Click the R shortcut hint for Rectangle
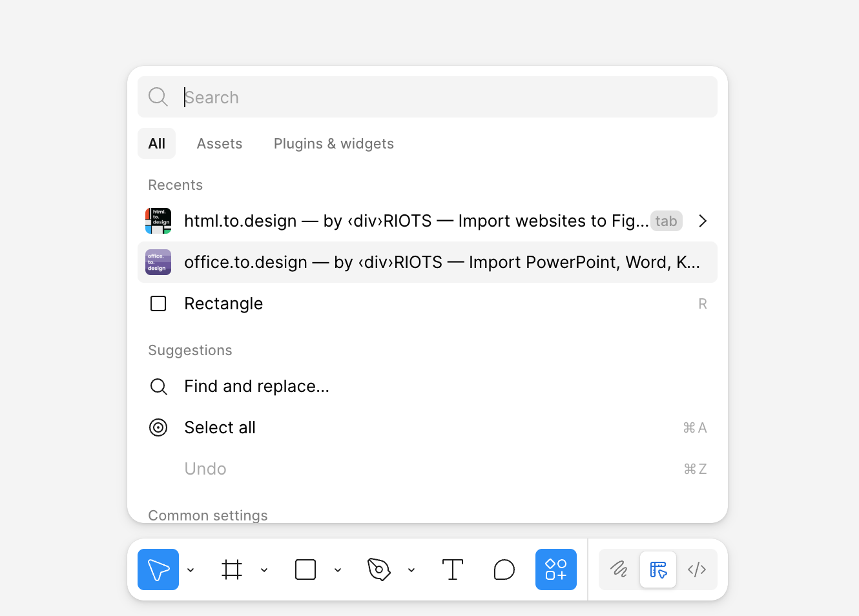The width and height of the screenshot is (859, 616). point(703,303)
